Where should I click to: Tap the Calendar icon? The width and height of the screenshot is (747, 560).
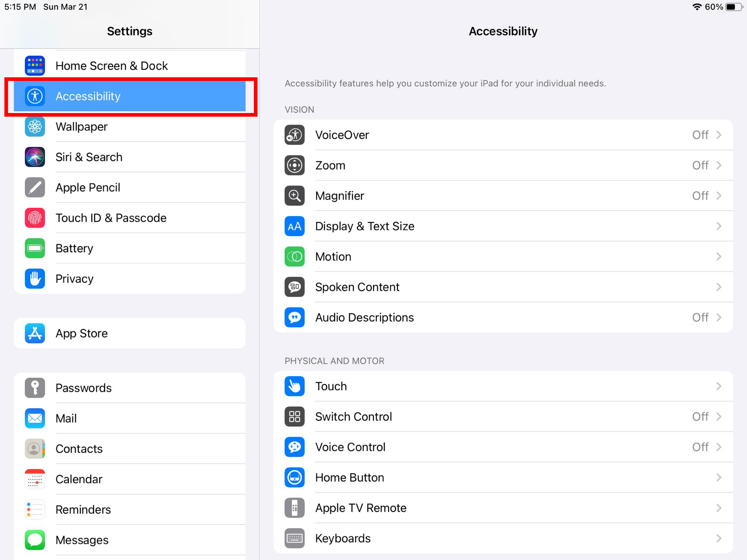pos(35,479)
